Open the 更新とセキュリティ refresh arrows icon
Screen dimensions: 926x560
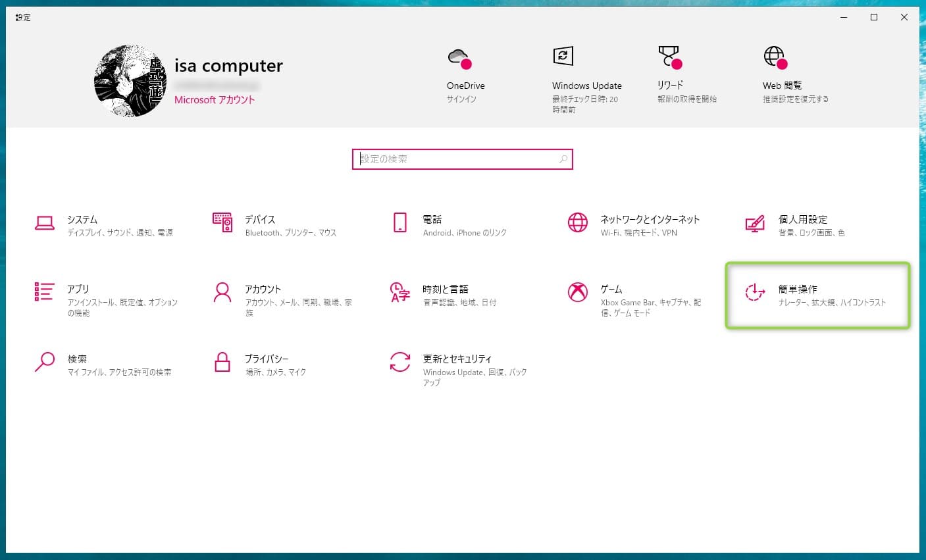(x=400, y=362)
